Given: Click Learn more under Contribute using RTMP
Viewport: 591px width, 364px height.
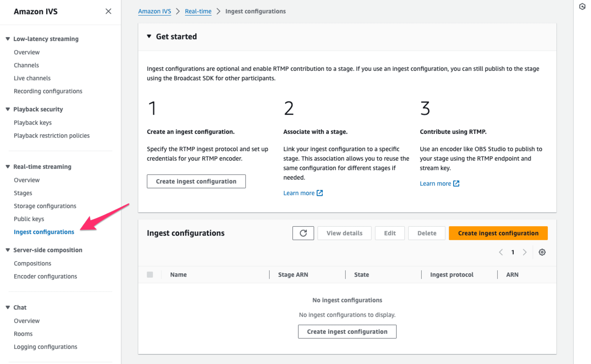Looking at the screenshot, I should 435,183.
